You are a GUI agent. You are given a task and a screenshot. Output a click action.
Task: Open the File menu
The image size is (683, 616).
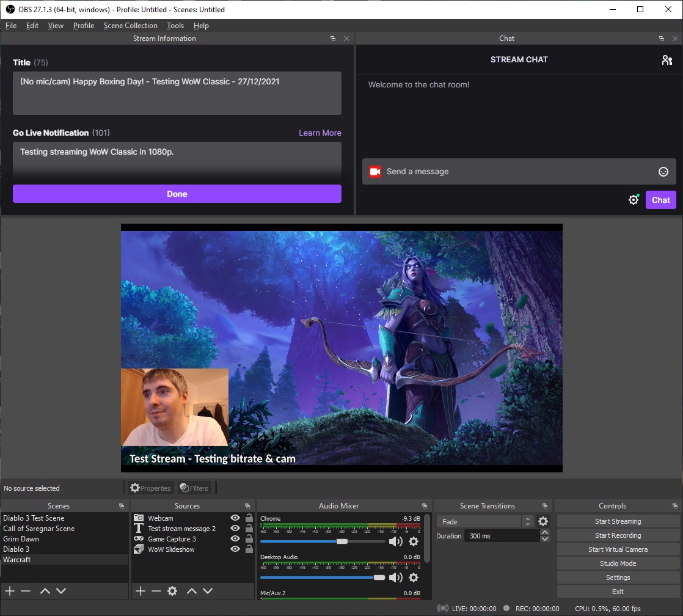11,26
